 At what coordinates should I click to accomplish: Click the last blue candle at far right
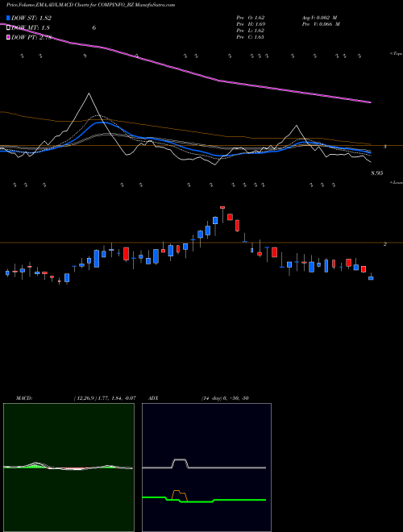click(371, 278)
